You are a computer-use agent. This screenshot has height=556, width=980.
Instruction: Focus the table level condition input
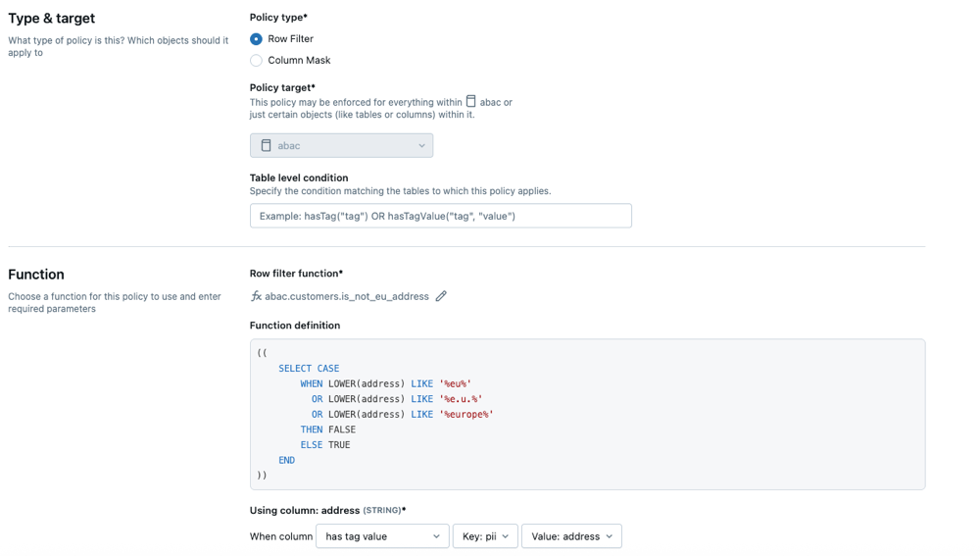pyautogui.click(x=440, y=216)
